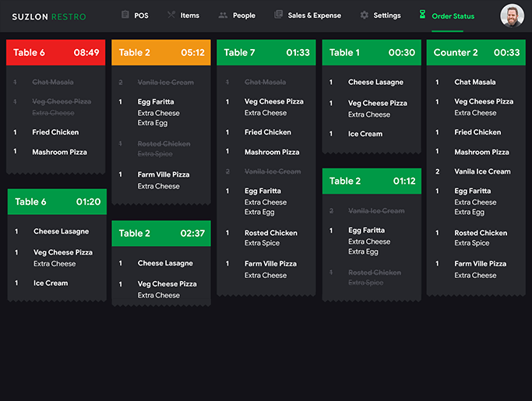Click the Settings gear icon
Viewport: 532px width, 401px height.
pos(364,15)
